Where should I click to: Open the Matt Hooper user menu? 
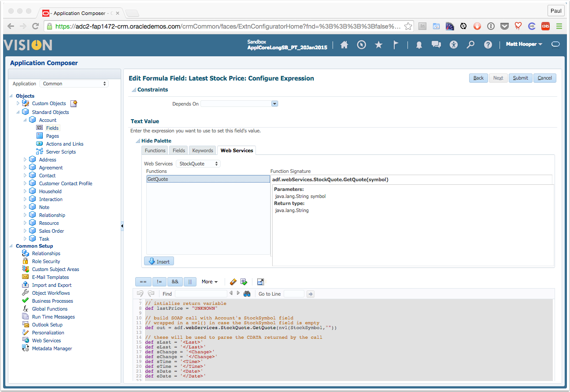coord(524,44)
